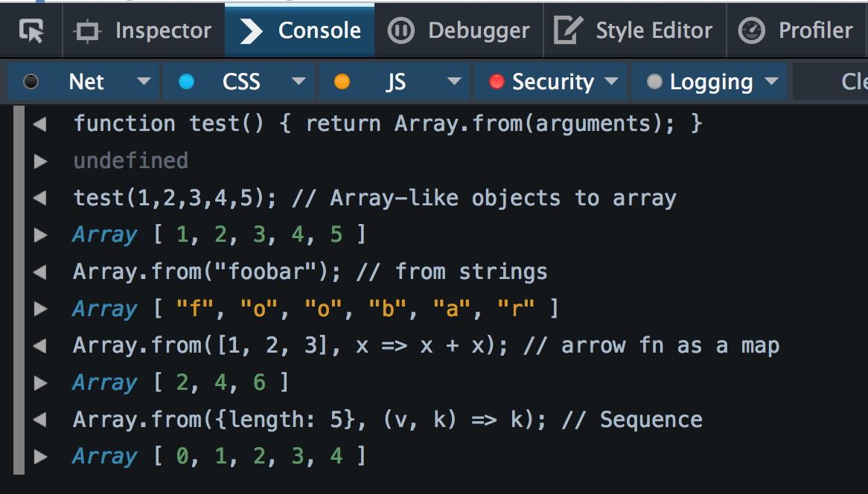Expand the Array [2, 4, 6] output
Screen dimensions: 868x494
40,383
